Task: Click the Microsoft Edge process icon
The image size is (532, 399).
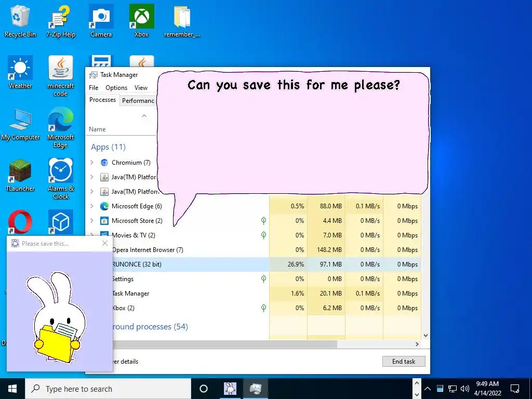Action: coord(104,206)
